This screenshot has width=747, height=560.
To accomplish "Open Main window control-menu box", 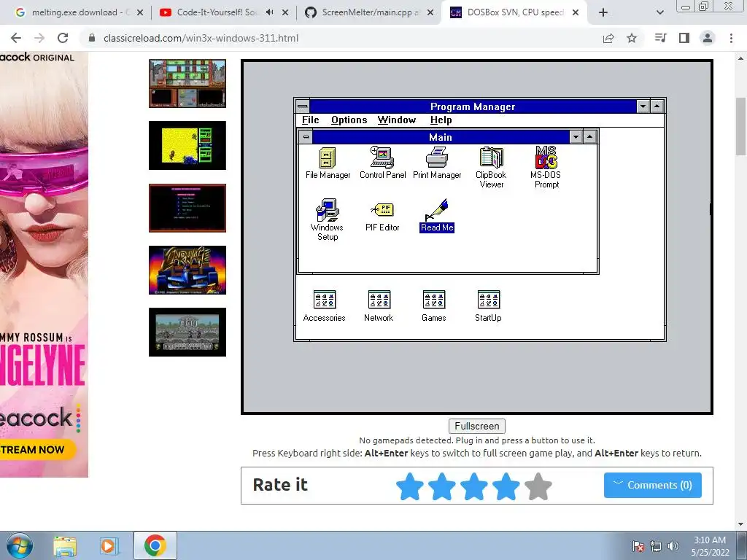I will (x=306, y=137).
